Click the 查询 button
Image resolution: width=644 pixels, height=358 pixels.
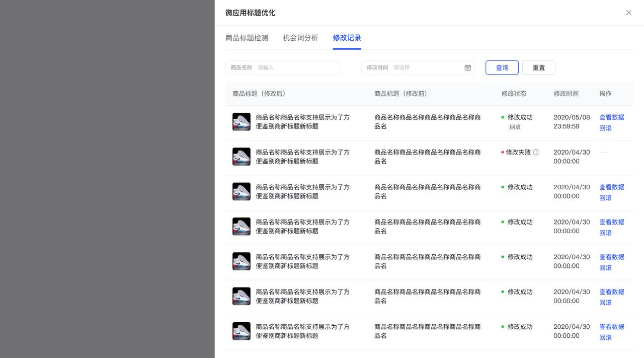pyautogui.click(x=502, y=67)
